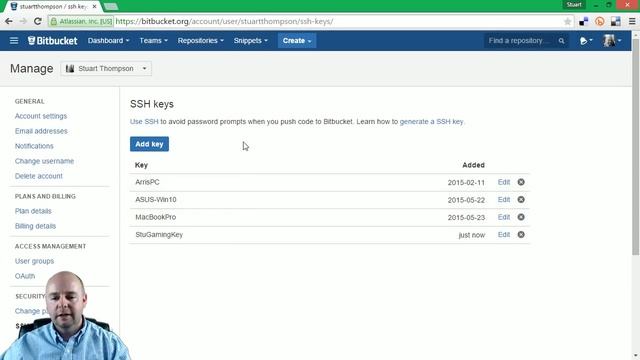640x360 pixels.
Task: Click the ArrisPC key name
Action: [147, 182]
